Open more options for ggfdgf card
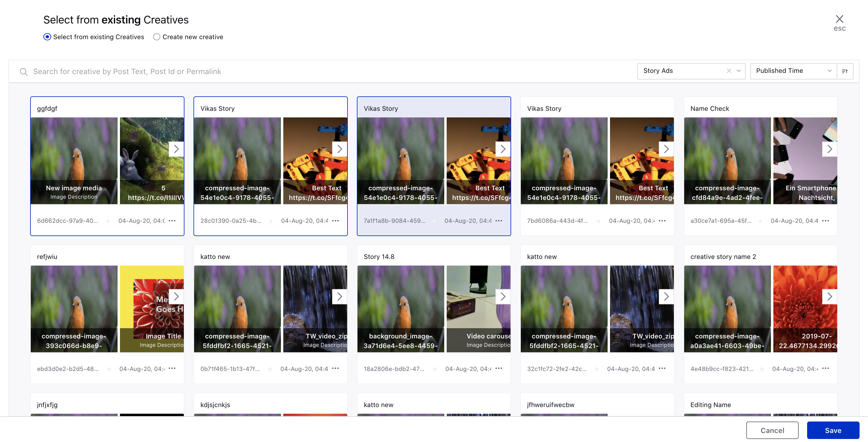 [172, 221]
